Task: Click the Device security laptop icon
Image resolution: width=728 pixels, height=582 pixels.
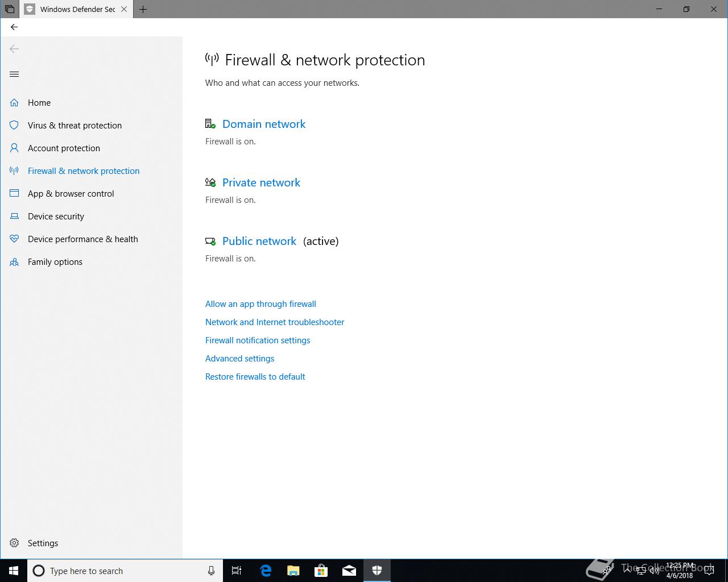Action: (14, 217)
